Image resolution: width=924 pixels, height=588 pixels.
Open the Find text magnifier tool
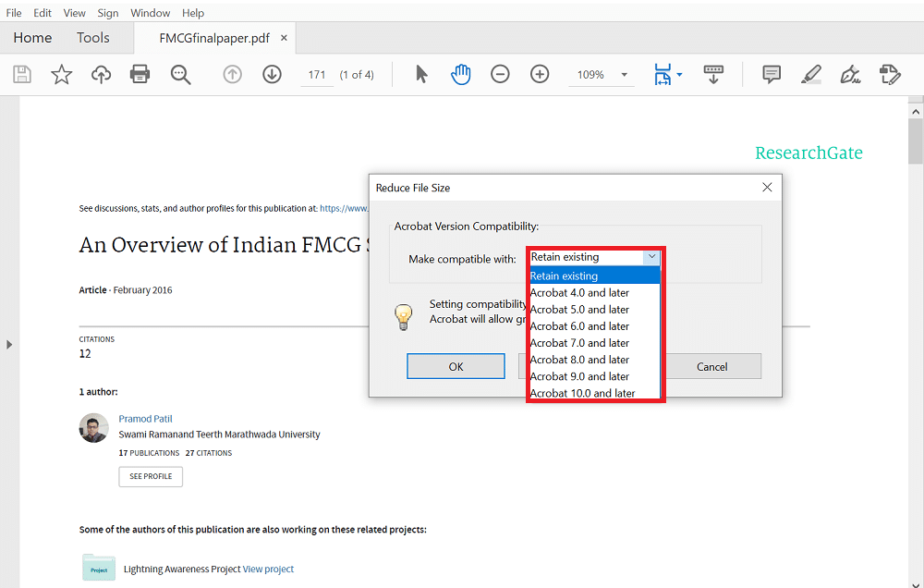pos(180,75)
